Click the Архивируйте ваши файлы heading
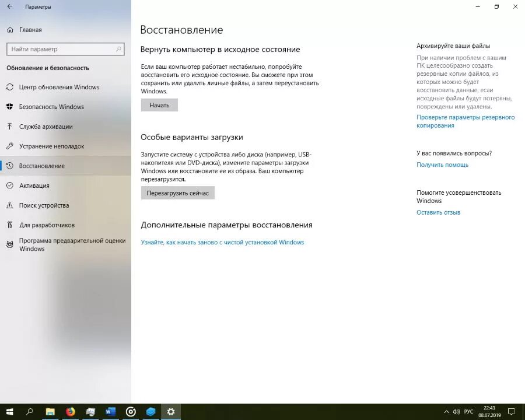 click(453, 46)
